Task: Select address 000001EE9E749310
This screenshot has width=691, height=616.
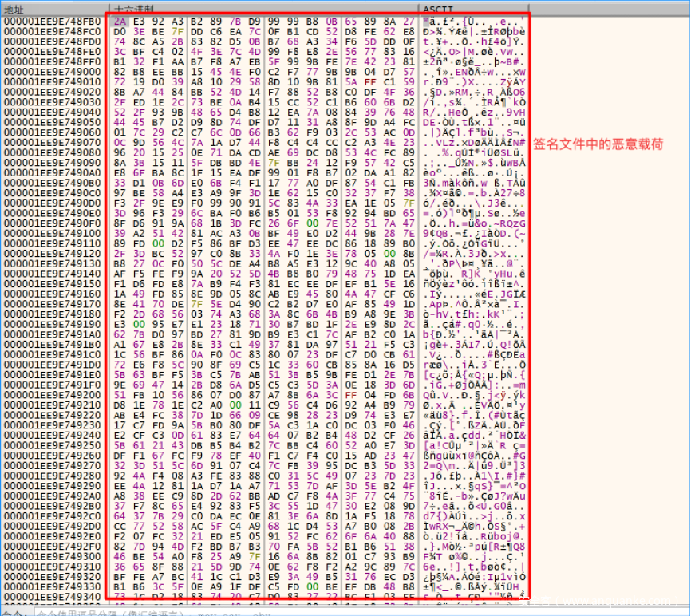Action: pos(53,567)
